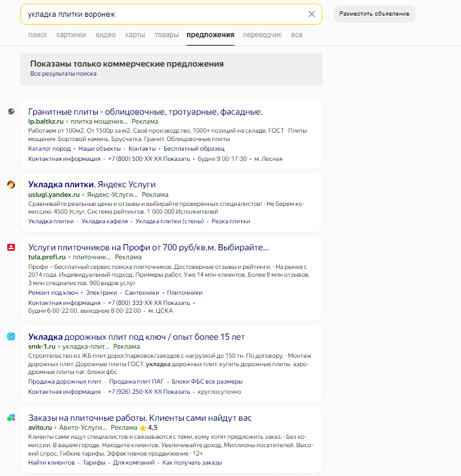Click Показаны только коммерческие предложения heading

pos(127,64)
